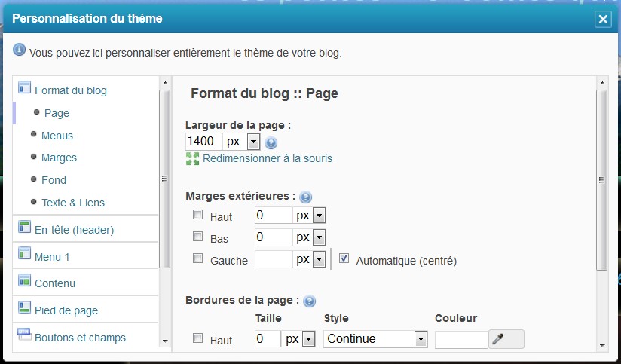This screenshot has width=621, height=364.
Task: Click the Boutons et champs section icon
Action: point(24,337)
